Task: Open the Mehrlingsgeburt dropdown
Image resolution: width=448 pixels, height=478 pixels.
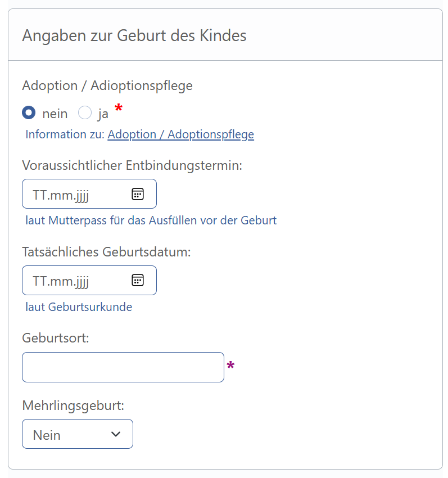Action: click(x=78, y=434)
